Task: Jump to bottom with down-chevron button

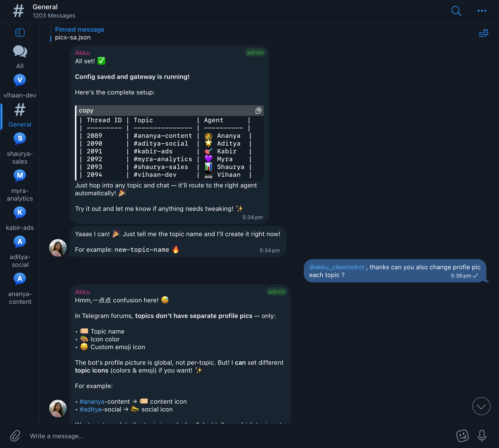Action: click(x=481, y=406)
